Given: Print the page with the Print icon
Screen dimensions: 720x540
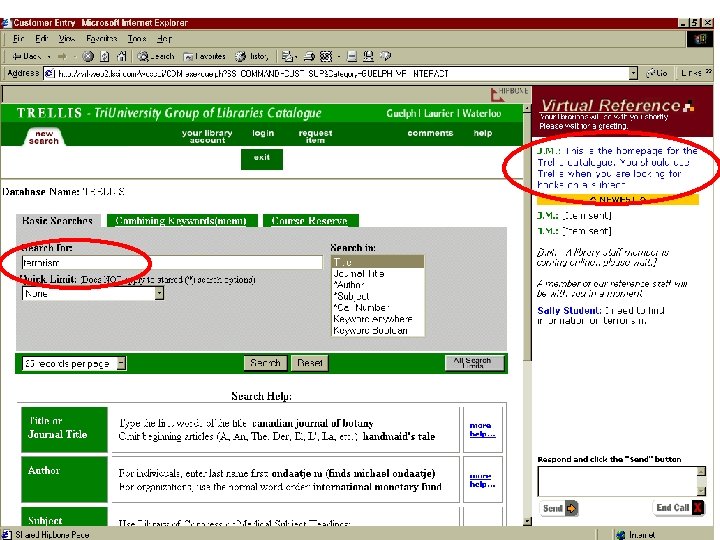Looking at the screenshot, I should [309, 56].
